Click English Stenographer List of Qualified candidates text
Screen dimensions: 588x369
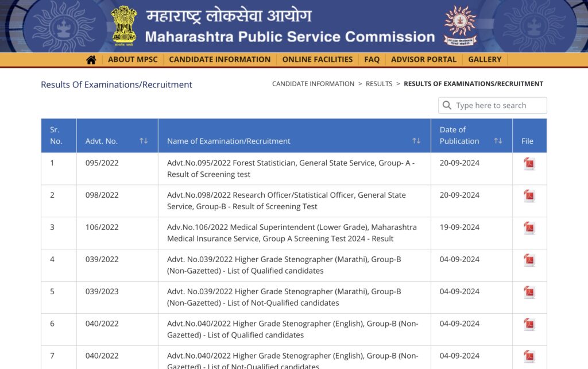pos(292,329)
